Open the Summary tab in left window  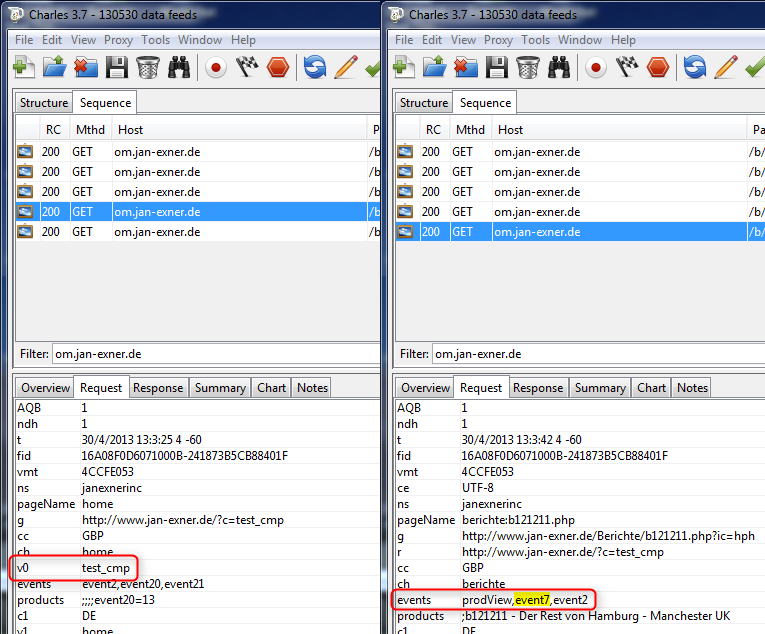pos(220,388)
